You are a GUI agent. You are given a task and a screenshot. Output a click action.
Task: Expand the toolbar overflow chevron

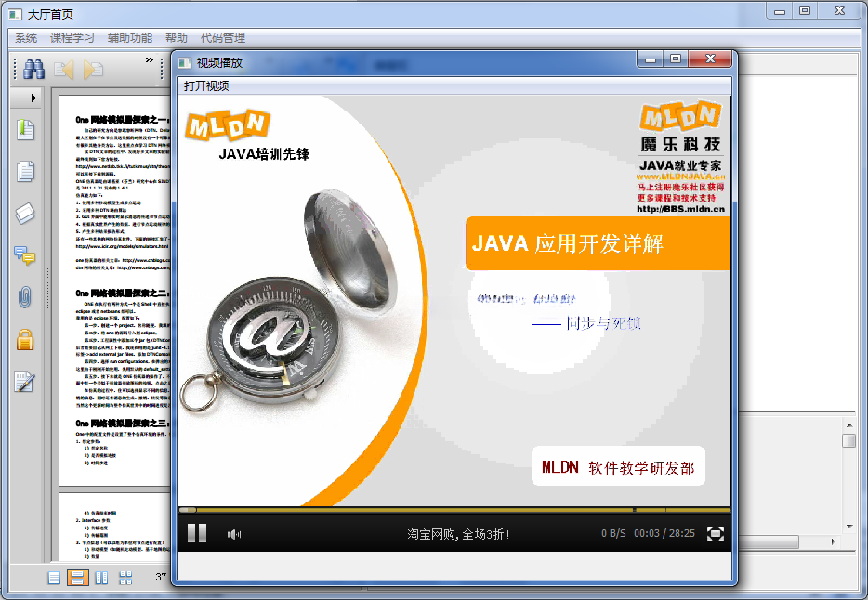pos(150,59)
